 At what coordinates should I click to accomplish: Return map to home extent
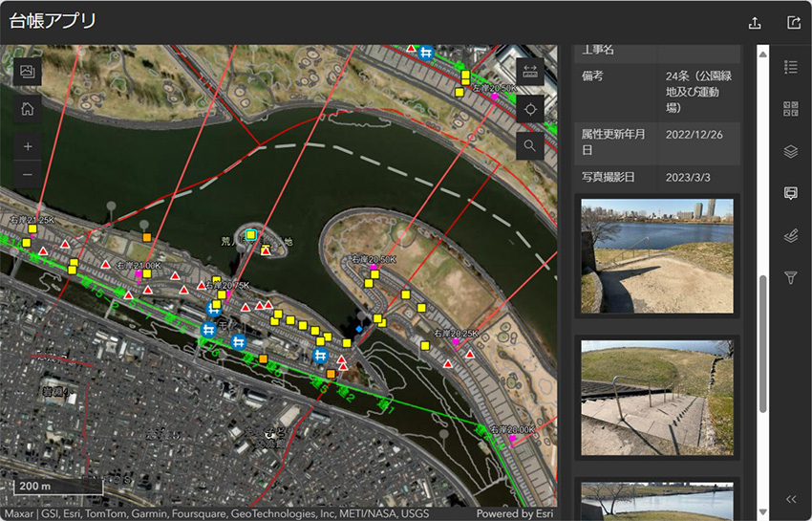pos(27,109)
